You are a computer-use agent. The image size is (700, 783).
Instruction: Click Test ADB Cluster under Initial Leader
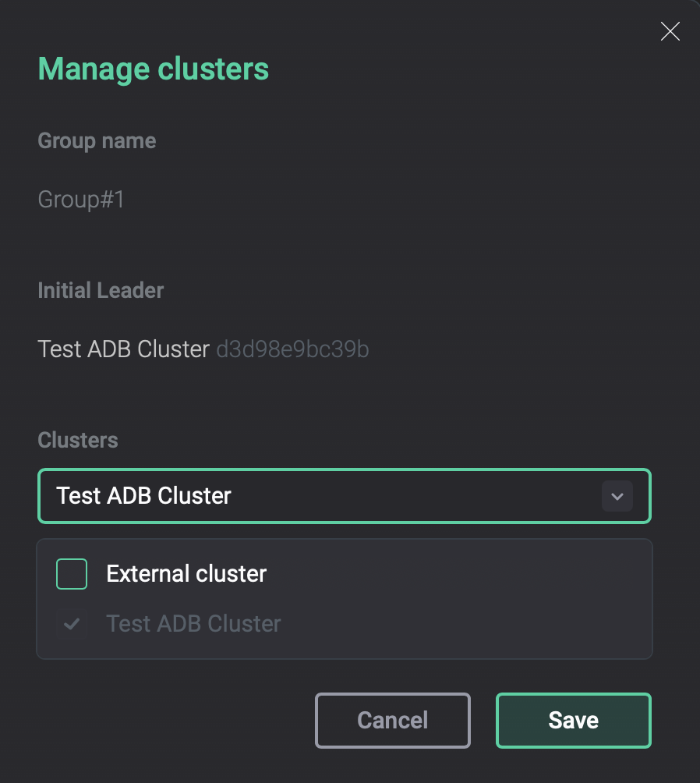click(x=122, y=349)
